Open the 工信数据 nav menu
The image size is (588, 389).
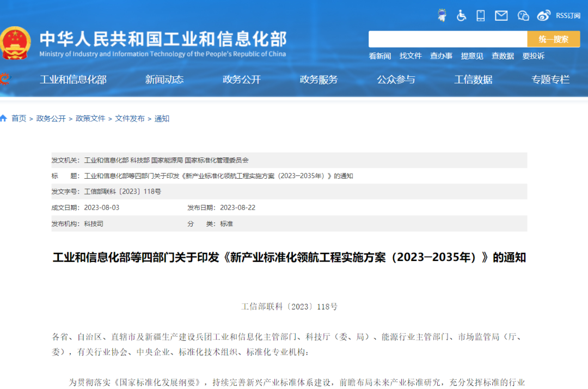[x=473, y=80]
